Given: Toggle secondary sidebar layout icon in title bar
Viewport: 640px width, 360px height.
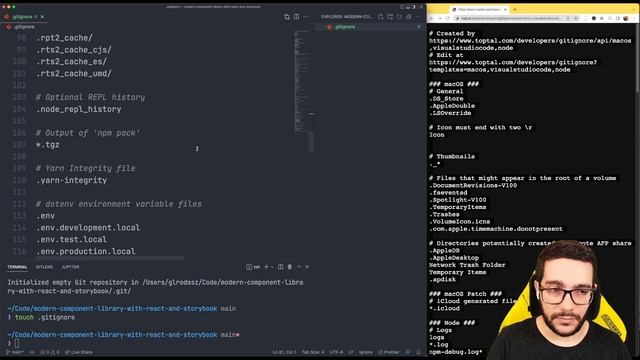Looking at the screenshot, I should pyautogui.click(x=413, y=7).
